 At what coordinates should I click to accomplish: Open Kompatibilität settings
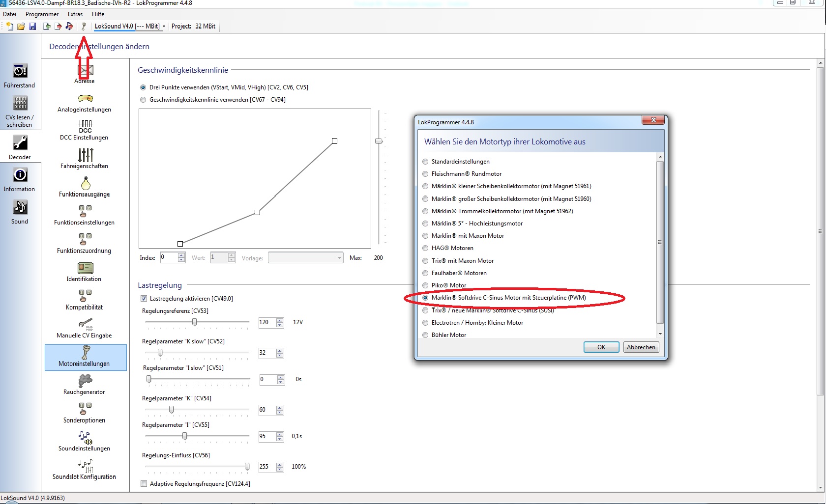pyautogui.click(x=85, y=300)
